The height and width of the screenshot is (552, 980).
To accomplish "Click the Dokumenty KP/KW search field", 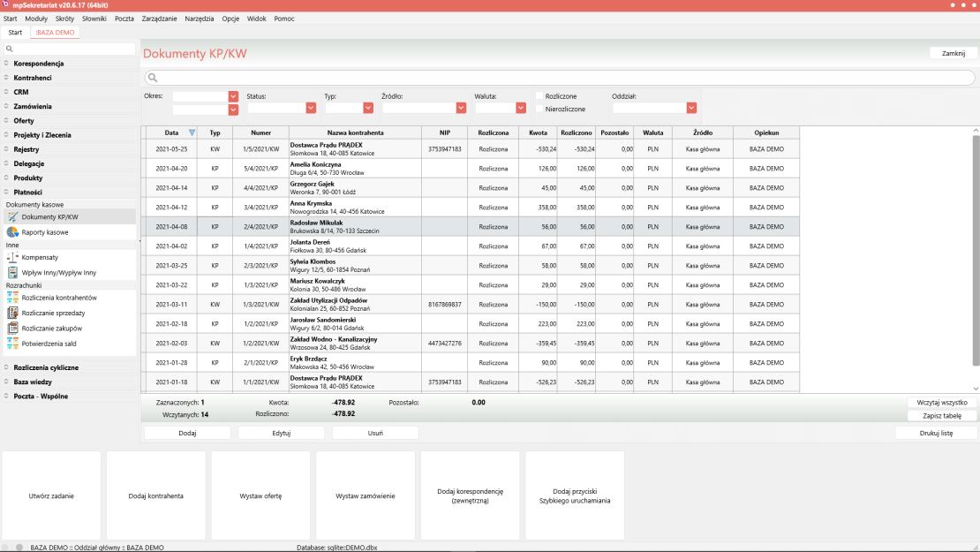I will point(560,78).
